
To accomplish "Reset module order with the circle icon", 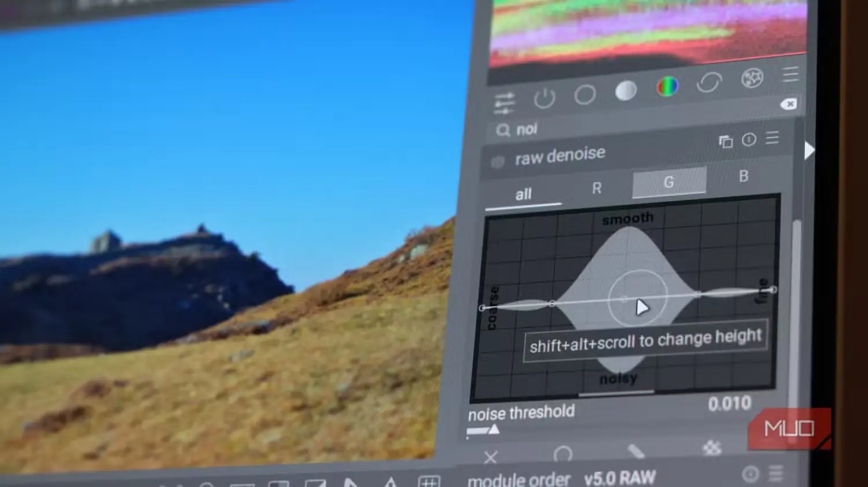I will coord(751,475).
